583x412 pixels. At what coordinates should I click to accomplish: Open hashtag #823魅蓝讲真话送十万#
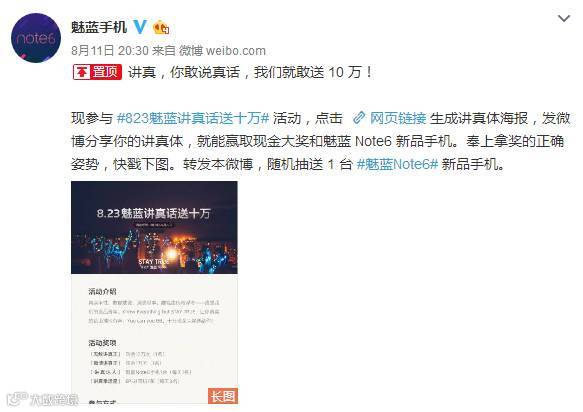(x=193, y=118)
